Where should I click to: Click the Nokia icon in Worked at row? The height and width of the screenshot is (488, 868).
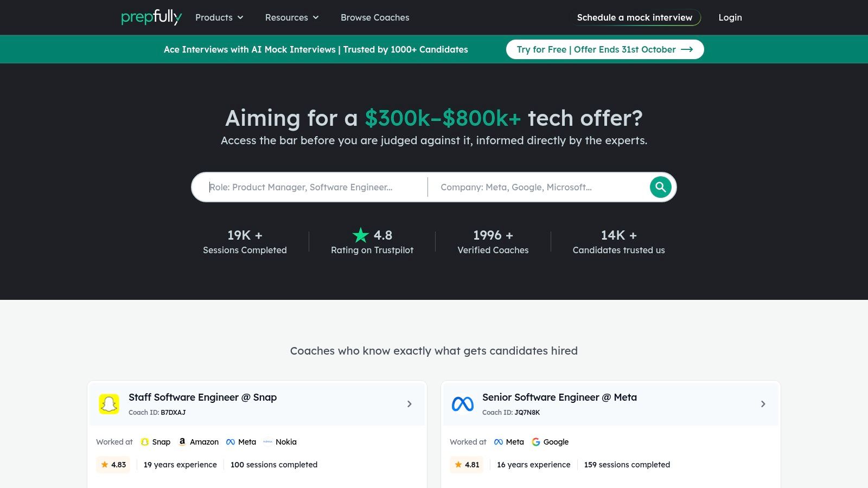[x=268, y=442]
